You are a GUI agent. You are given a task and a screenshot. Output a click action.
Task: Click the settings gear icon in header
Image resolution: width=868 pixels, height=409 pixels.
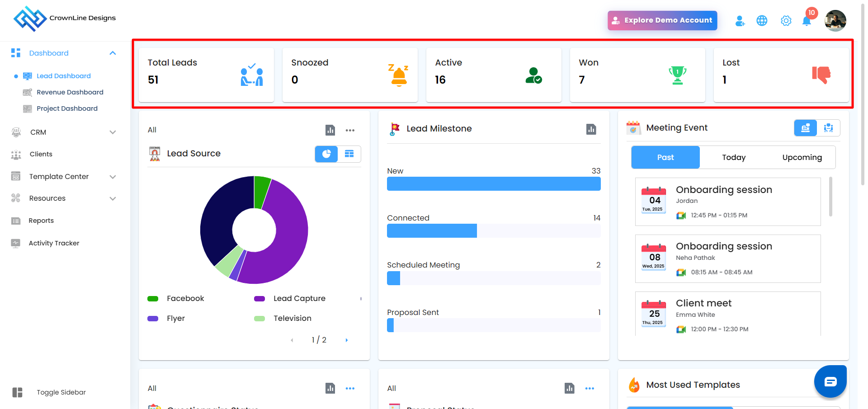786,21
